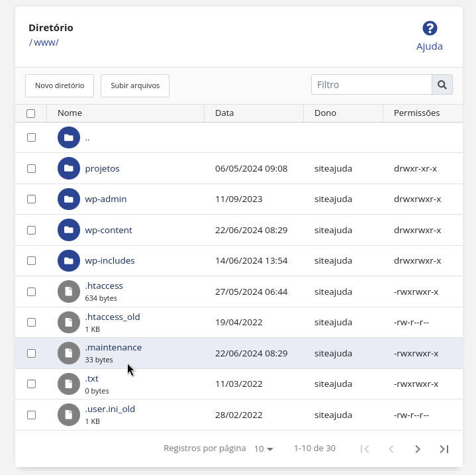Click the date 14/06/2024 13:54
The height and width of the screenshot is (475, 476).
coord(252,260)
